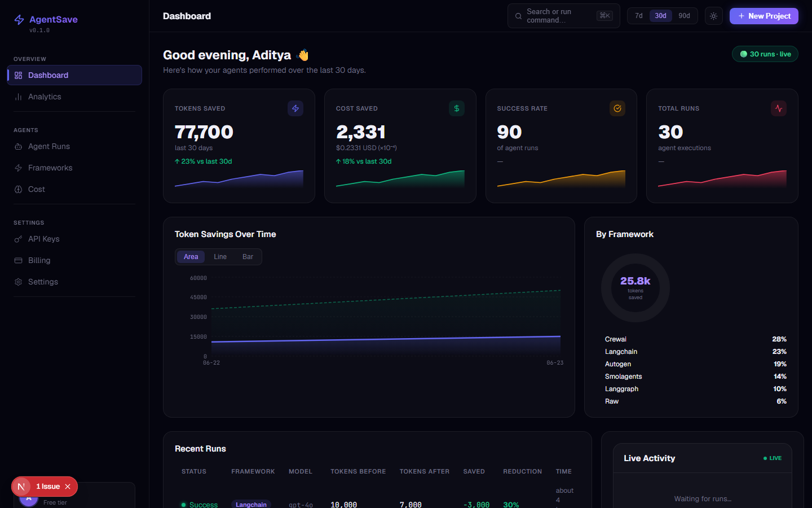This screenshot has width=812, height=508.
Task: Select the 30d time range
Action: click(x=660, y=16)
